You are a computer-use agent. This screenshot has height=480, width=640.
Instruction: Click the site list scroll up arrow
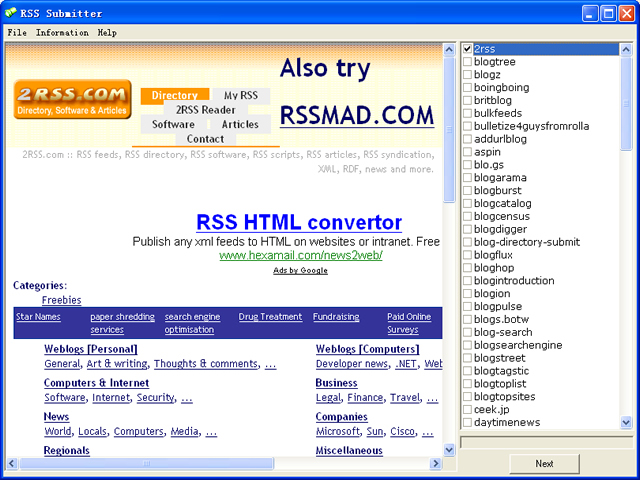pyautogui.click(x=626, y=50)
